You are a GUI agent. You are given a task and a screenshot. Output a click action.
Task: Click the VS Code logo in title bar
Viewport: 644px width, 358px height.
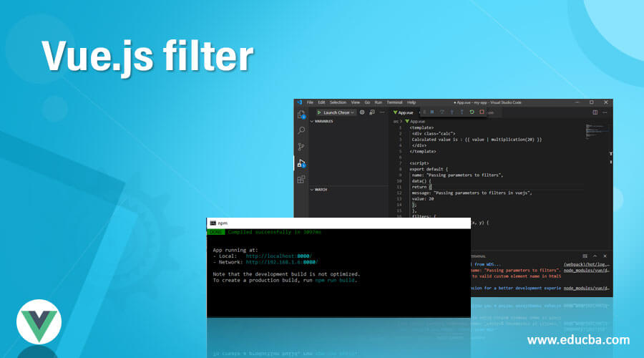(299, 102)
